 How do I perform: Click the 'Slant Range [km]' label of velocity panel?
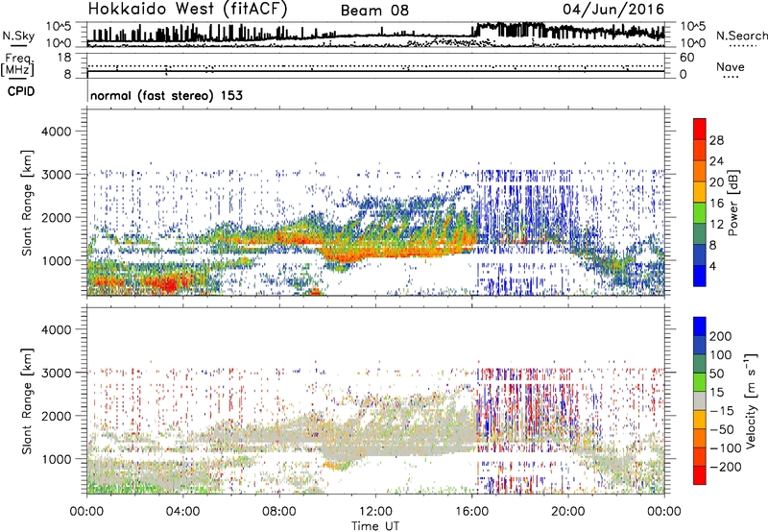coord(27,401)
